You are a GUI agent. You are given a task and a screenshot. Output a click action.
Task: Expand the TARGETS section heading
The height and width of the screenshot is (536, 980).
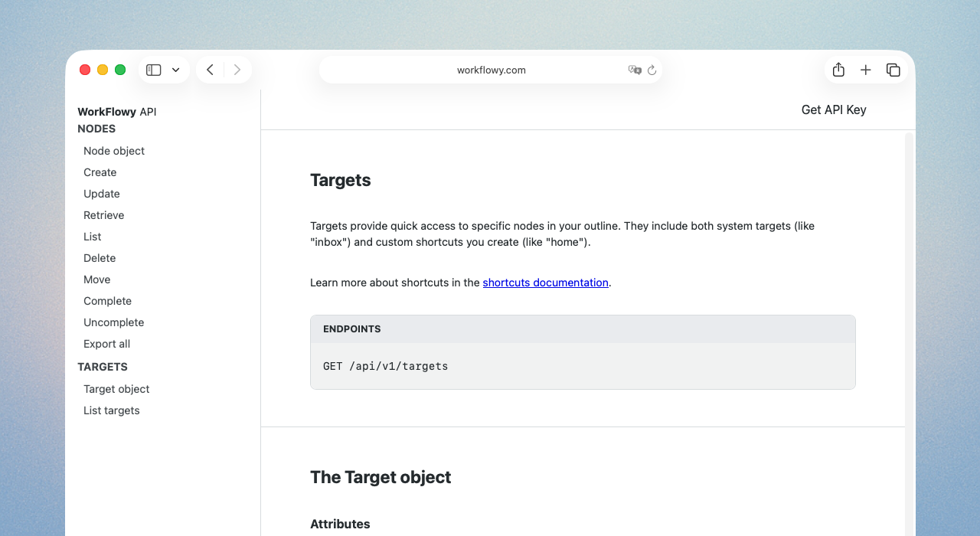(x=103, y=367)
